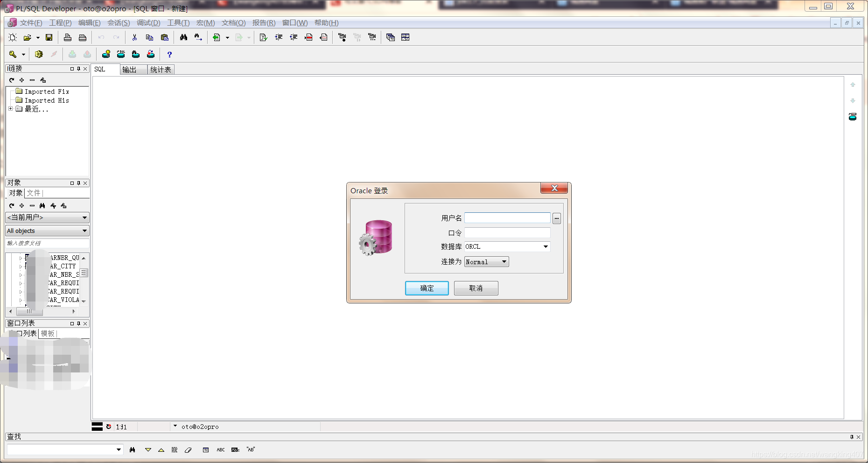
Task: Open the 帮助(H) menu
Action: pos(326,23)
